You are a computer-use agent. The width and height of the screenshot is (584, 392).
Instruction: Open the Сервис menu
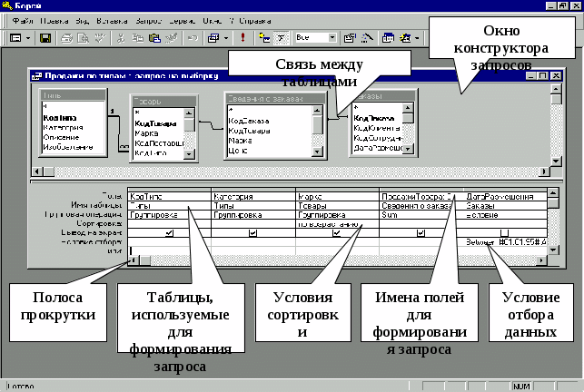[x=183, y=21]
